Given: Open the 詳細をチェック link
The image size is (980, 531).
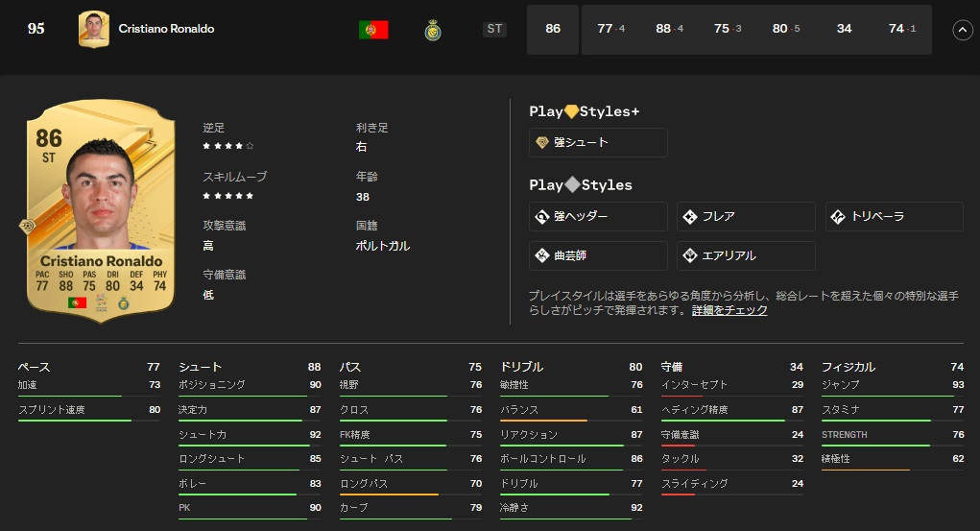Looking at the screenshot, I should [729, 311].
